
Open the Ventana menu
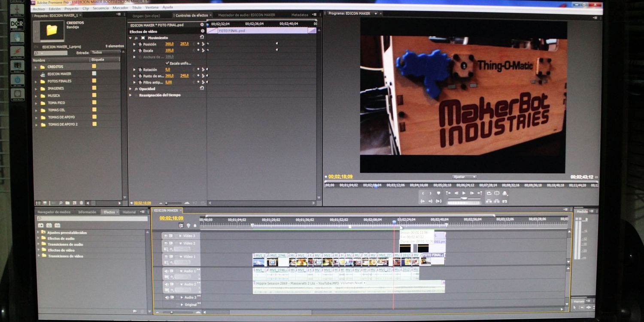coord(152,8)
